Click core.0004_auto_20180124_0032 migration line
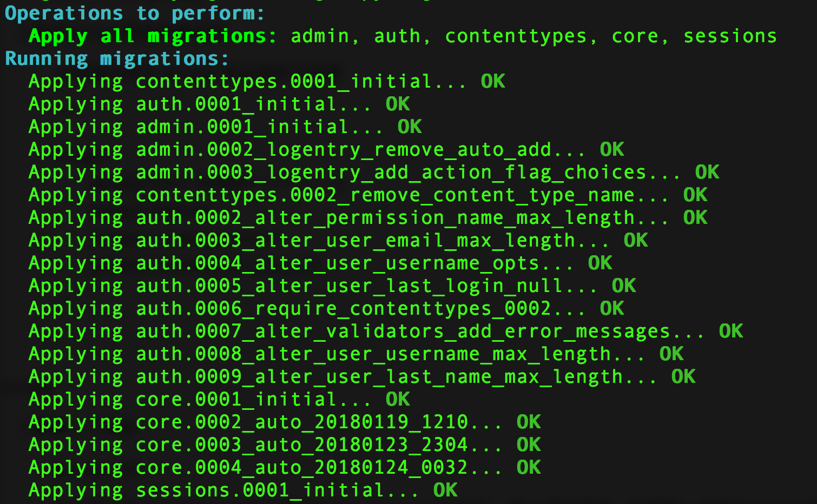The height and width of the screenshot is (504, 817). [285, 467]
